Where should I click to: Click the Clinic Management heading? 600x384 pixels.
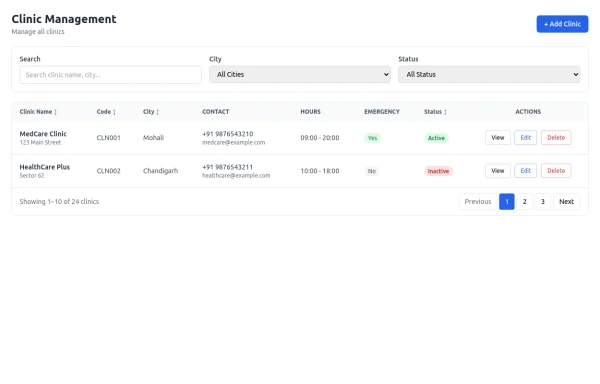coord(64,19)
